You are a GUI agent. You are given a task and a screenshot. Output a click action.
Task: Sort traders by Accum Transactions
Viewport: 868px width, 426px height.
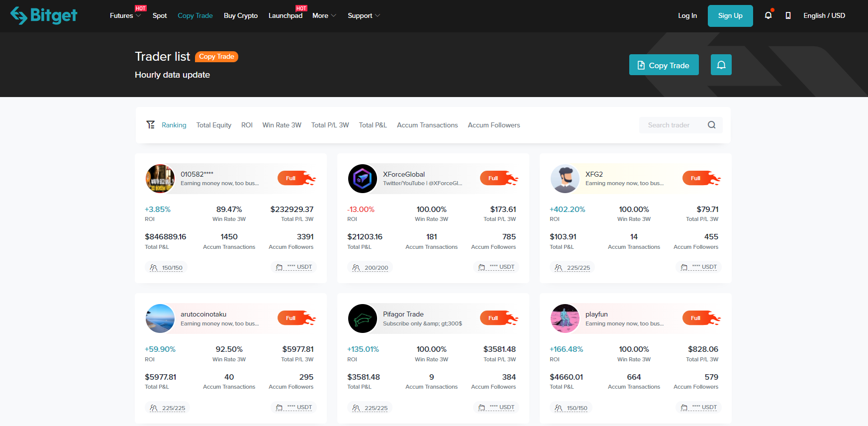click(x=427, y=125)
